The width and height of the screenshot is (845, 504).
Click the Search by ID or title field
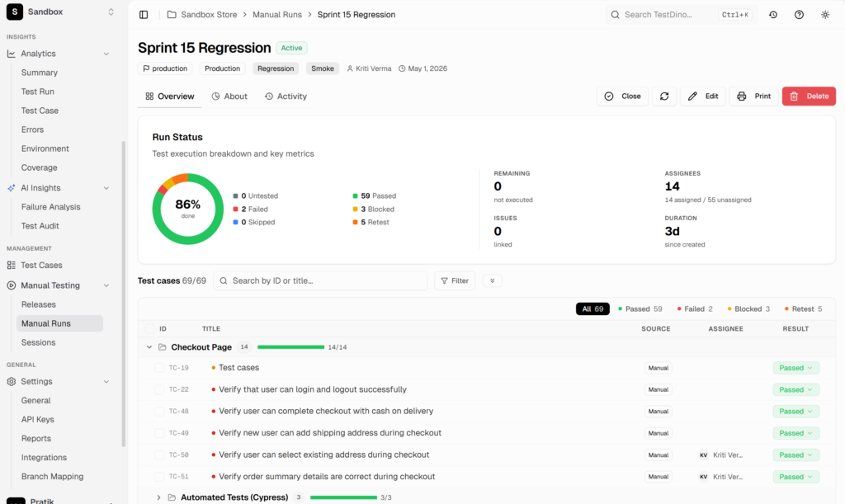click(320, 280)
